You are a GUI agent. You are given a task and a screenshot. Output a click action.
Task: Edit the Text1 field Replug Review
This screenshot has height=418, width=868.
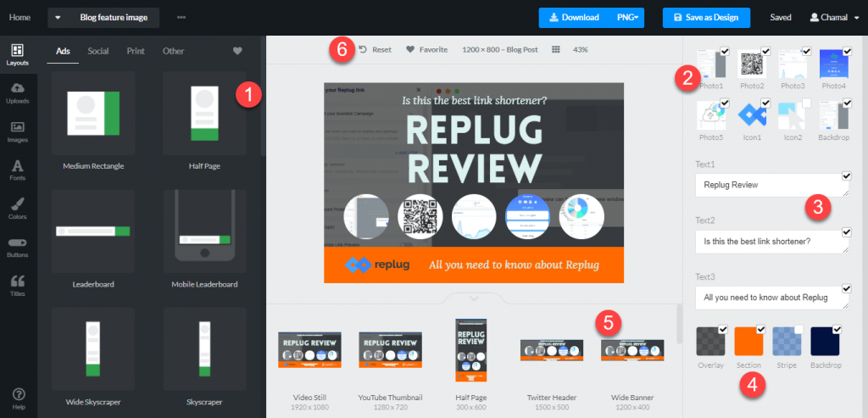tap(772, 185)
